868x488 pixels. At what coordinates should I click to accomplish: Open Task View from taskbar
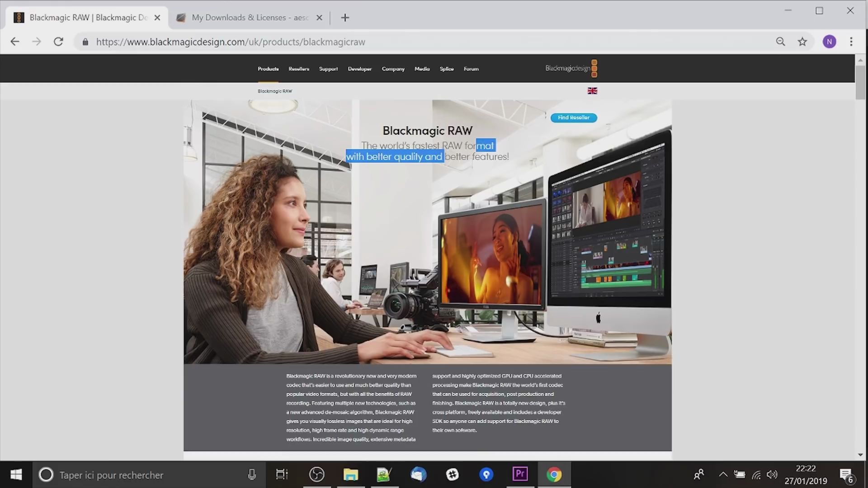click(282, 474)
